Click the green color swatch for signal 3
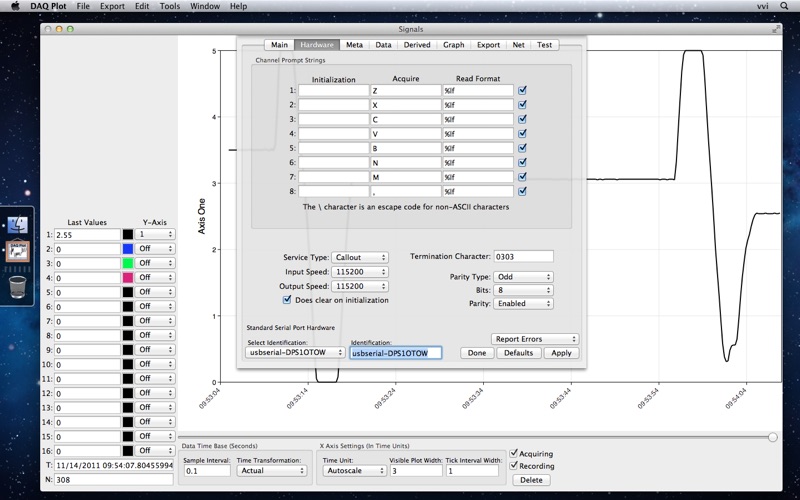The height and width of the screenshot is (500, 800). (x=128, y=263)
